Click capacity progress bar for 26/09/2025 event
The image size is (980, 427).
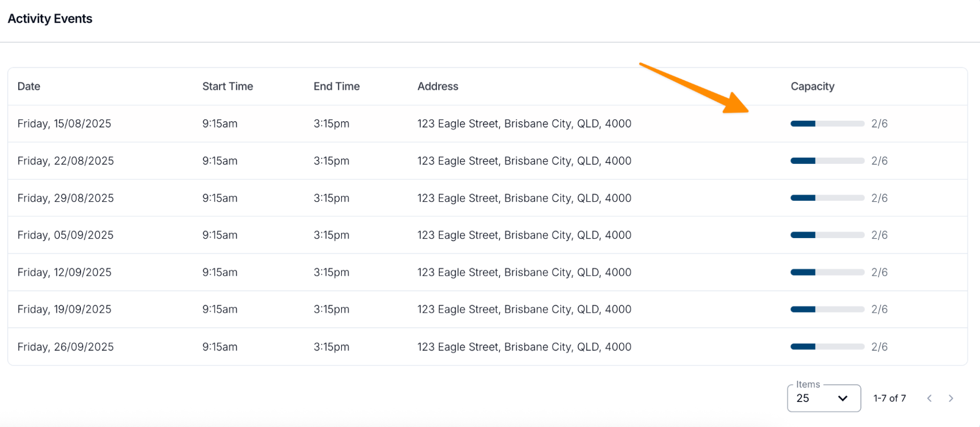pyautogui.click(x=827, y=347)
